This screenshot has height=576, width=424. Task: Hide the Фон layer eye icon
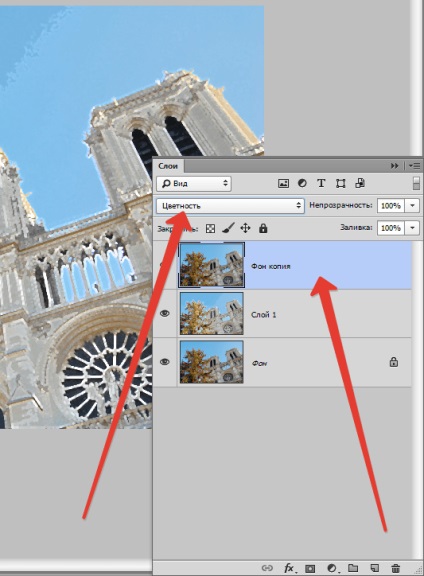165,362
